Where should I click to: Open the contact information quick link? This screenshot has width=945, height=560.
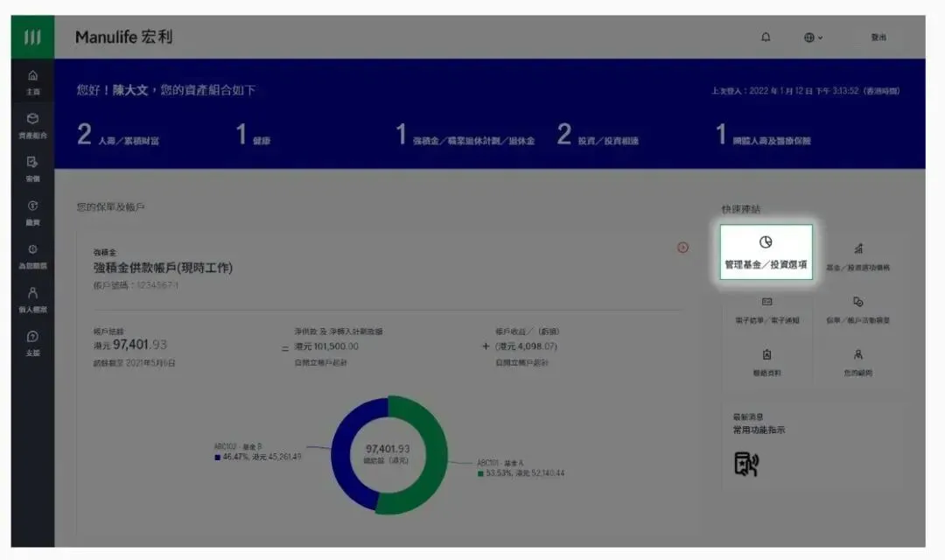tap(766, 362)
